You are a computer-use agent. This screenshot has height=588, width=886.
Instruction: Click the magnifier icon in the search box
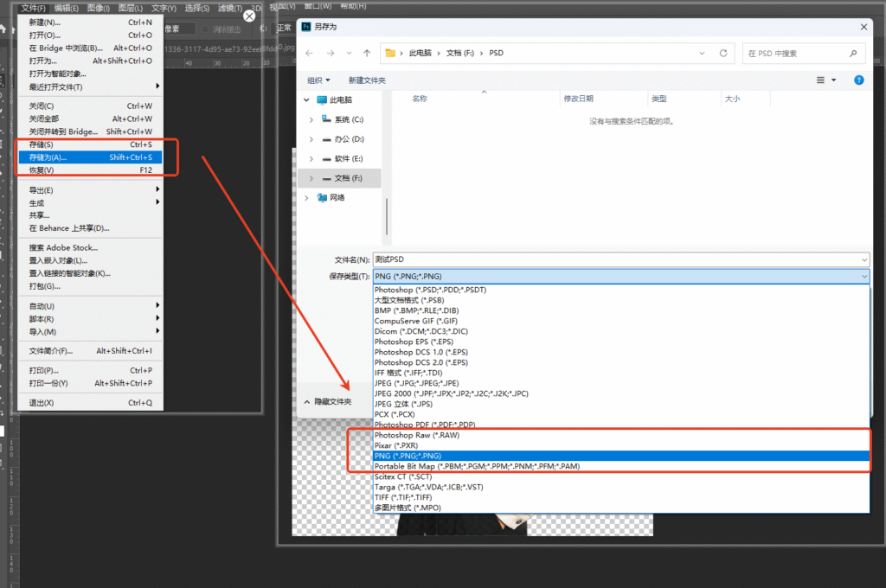(x=853, y=54)
